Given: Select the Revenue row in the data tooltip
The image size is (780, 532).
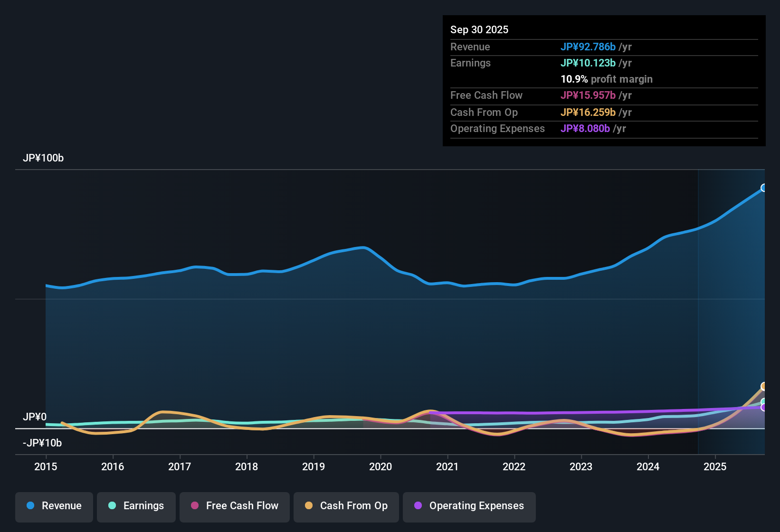Looking at the screenshot, I should pos(604,47).
